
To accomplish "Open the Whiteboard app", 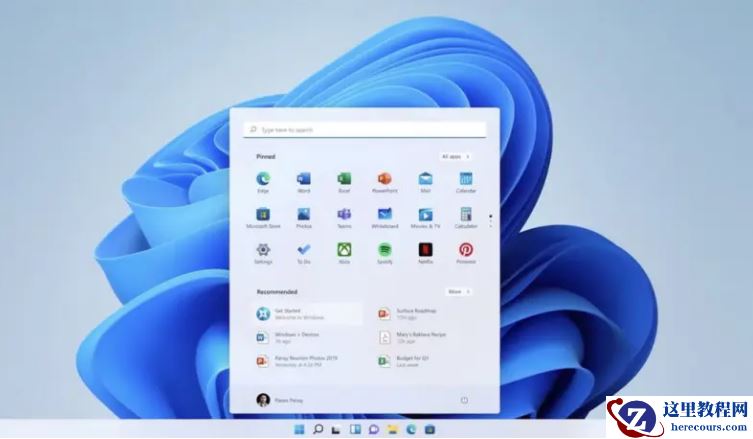I will (x=384, y=218).
